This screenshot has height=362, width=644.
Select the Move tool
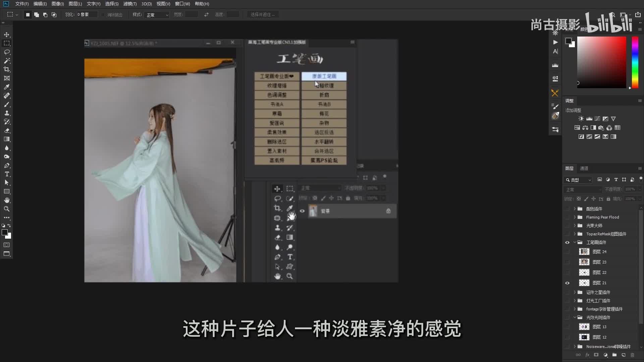(7, 35)
